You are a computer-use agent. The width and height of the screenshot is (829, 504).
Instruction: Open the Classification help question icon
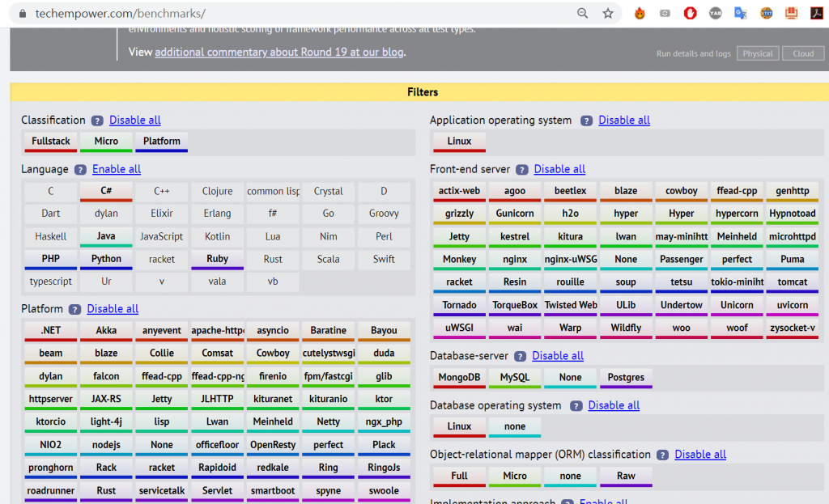(97, 121)
